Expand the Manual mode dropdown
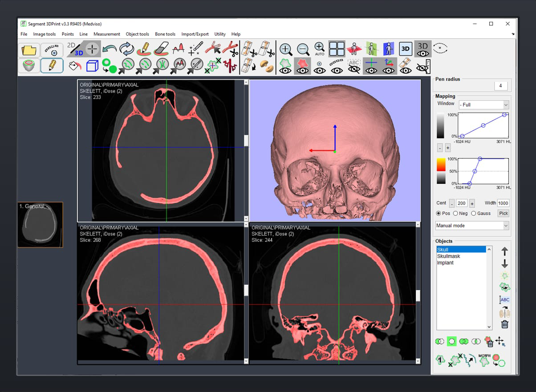536x392 pixels. pos(472,226)
